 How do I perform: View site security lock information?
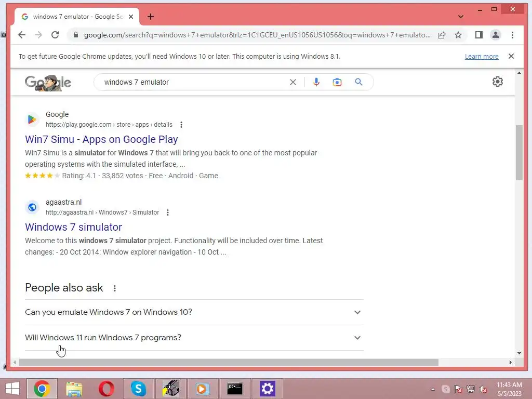76,35
